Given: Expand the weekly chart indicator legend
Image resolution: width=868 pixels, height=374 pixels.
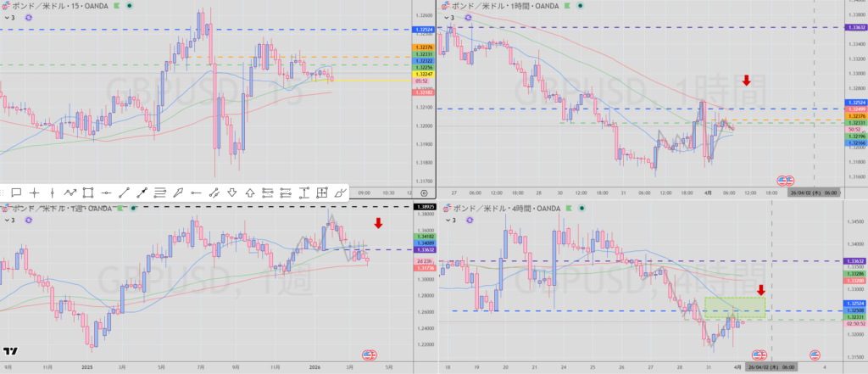Looking at the screenshot, I should click(x=8, y=220).
